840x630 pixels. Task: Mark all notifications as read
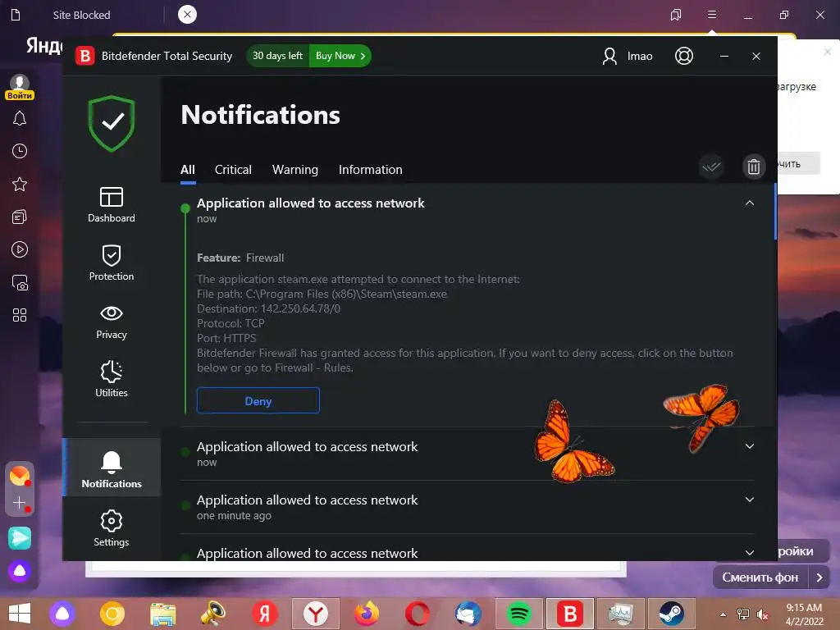click(711, 167)
